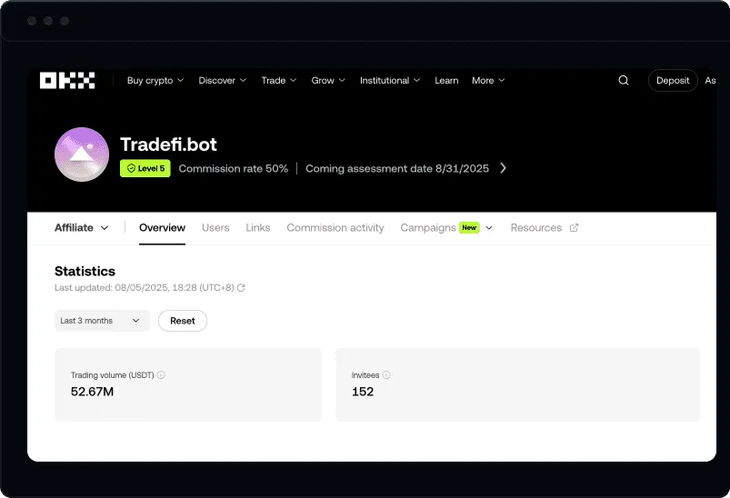
Task: Select the Overview tab
Action: click(162, 228)
